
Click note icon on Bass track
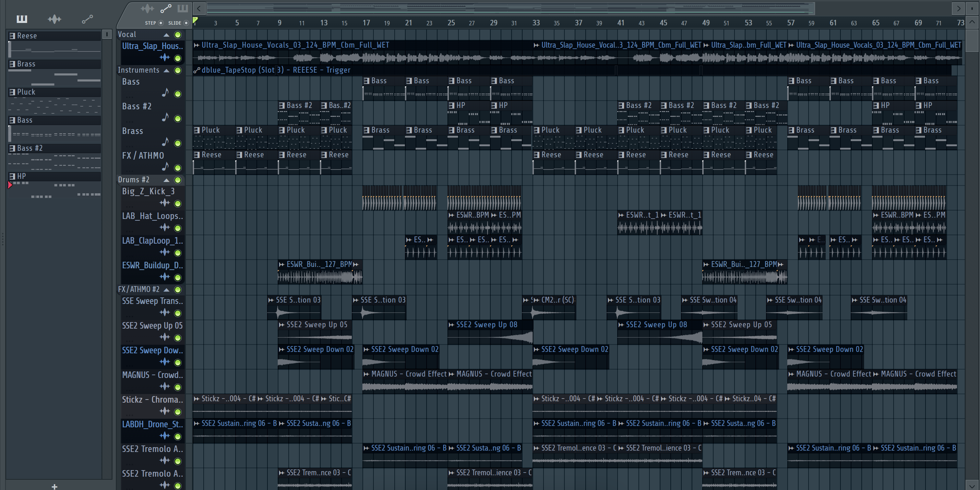[165, 93]
